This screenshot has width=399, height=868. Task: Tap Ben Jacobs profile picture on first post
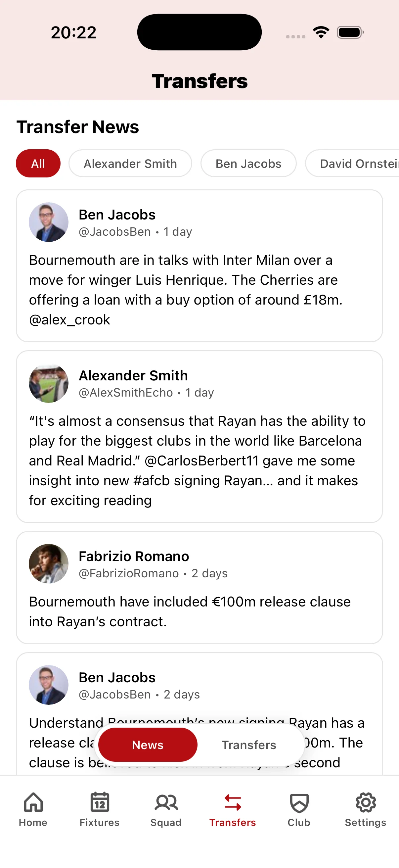click(x=49, y=222)
